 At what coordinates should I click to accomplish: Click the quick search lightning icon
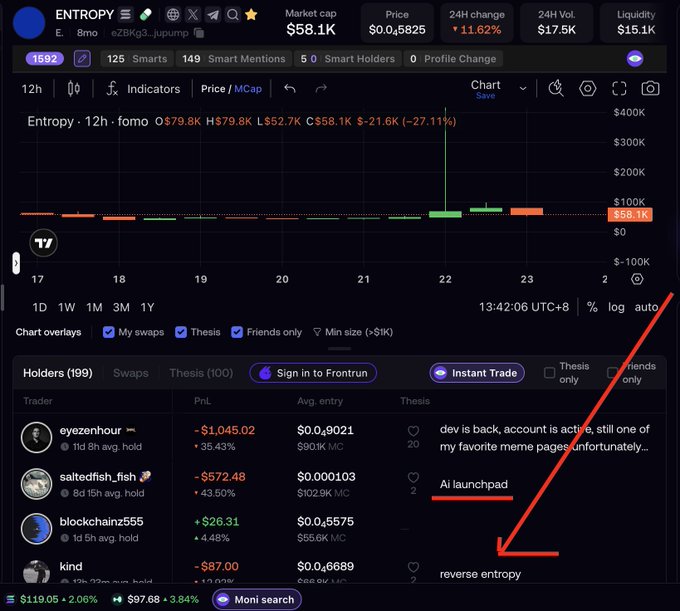556,88
